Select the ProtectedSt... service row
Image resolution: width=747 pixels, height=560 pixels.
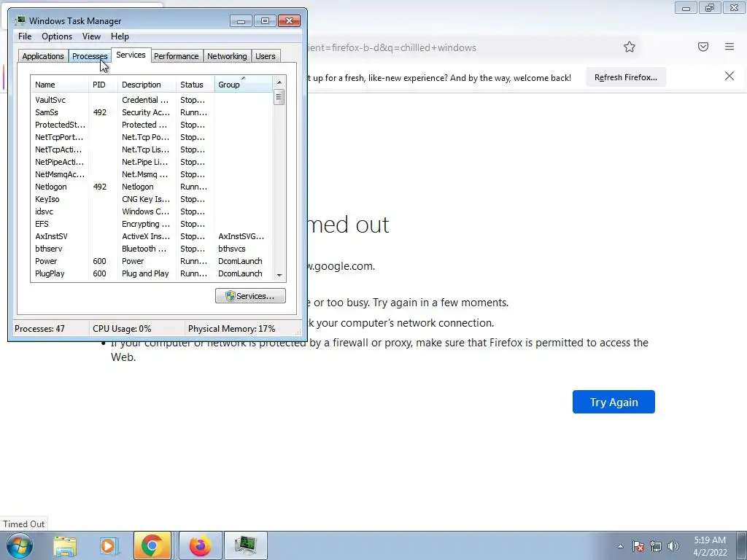point(152,125)
